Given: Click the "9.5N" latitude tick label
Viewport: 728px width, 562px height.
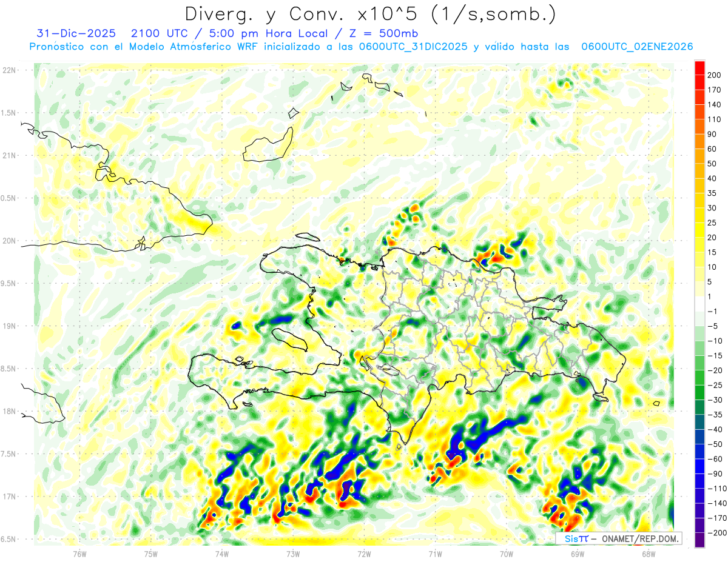Looking at the screenshot, I should [x=9, y=283].
